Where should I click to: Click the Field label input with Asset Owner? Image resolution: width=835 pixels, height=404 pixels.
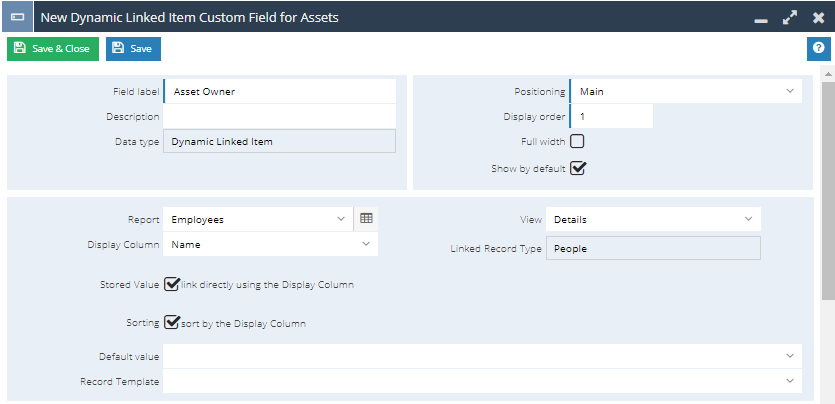(280, 91)
